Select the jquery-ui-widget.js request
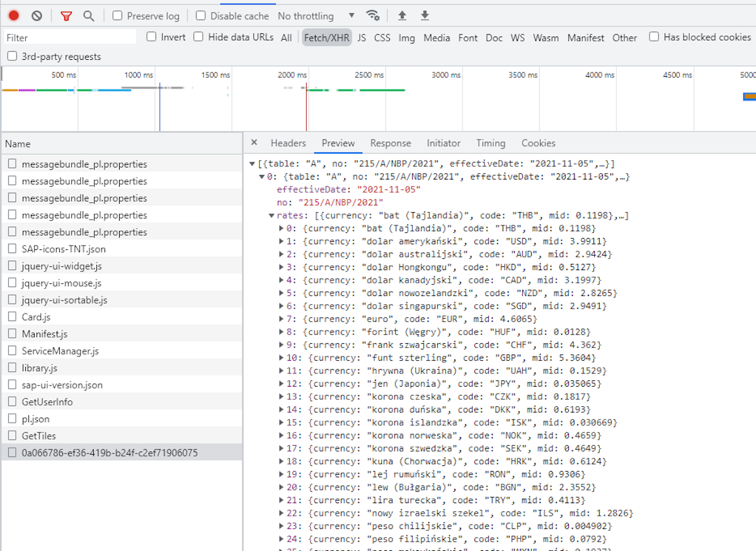756x551 pixels. (x=122, y=266)
